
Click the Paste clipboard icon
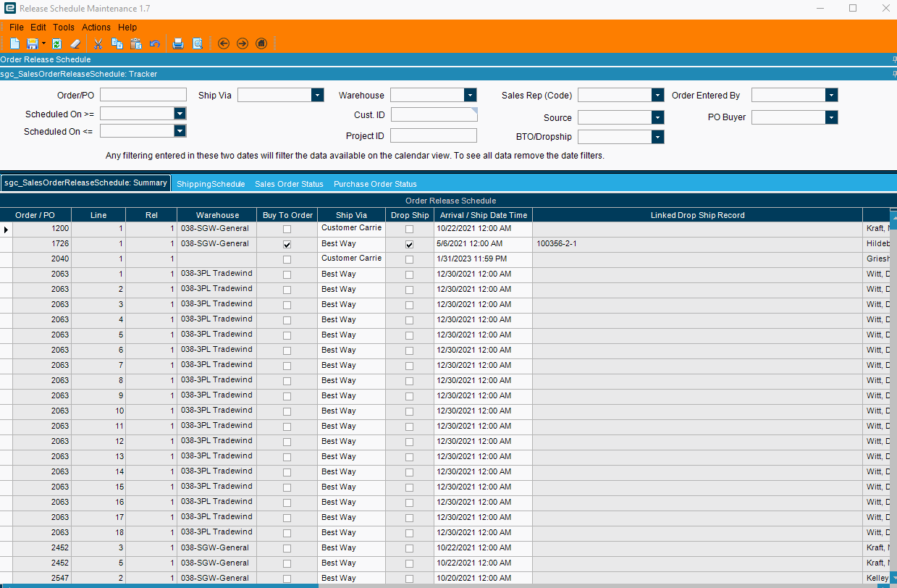[x=135, y=43]
